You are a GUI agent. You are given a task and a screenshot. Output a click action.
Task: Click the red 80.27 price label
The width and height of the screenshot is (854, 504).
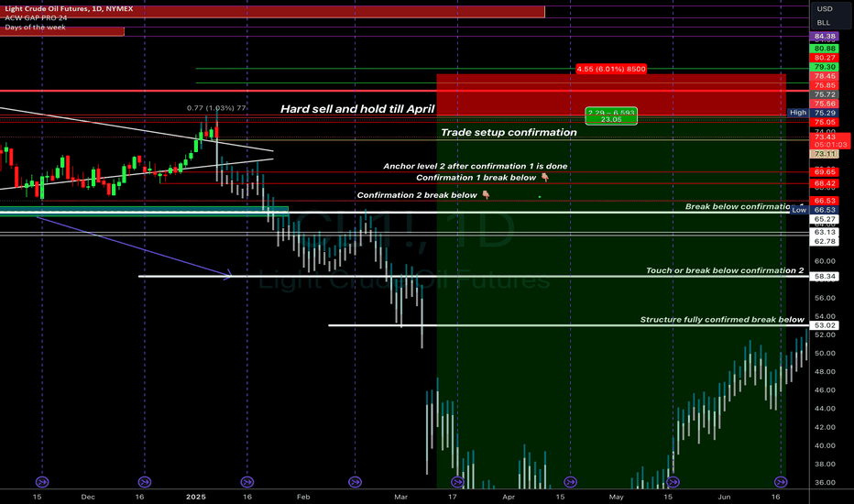[825, 58]
